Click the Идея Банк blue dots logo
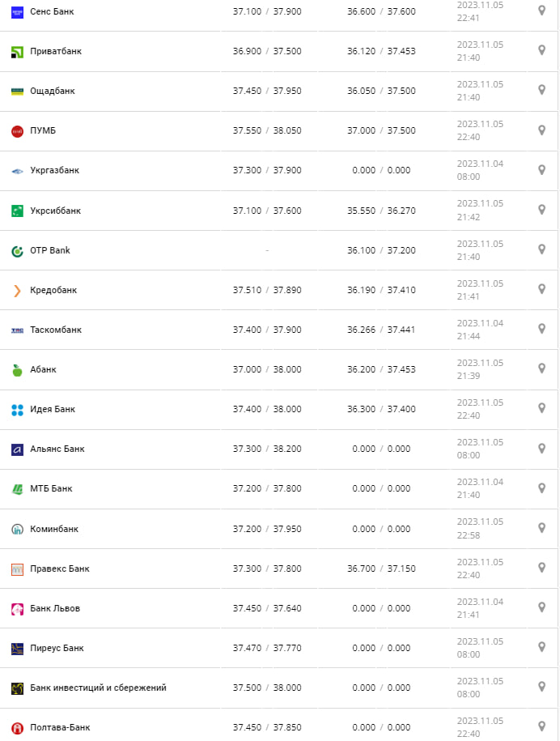 (x=17, y=410)
